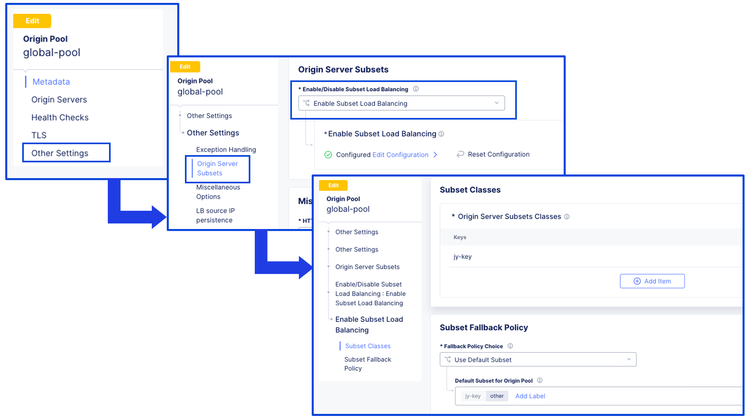Open the Use Default Subset dropdown
Viewport: 749px width, 420px height.
pos(537,360)
